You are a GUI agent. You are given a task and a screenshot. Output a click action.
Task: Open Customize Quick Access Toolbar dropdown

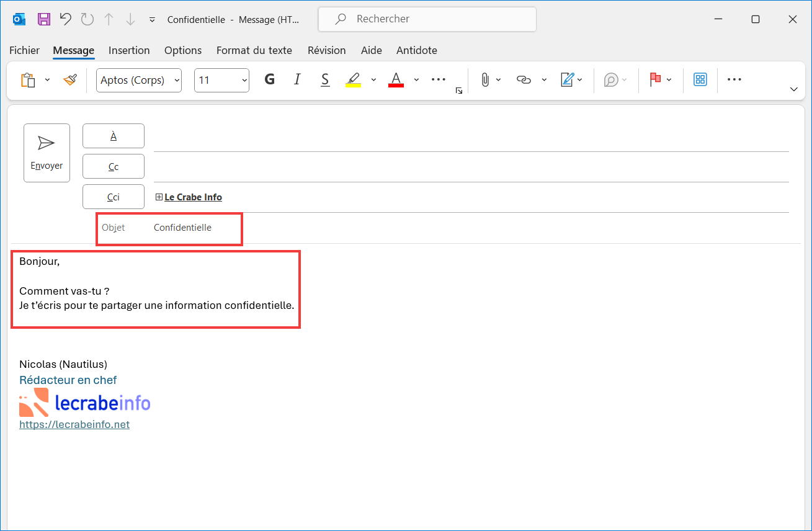click(x=152, y=20)
